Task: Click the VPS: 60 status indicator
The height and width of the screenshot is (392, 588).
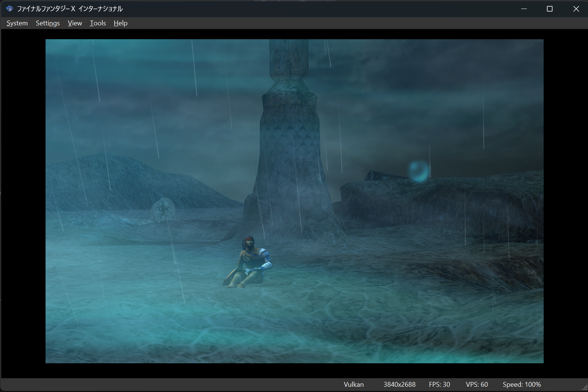Action: 477,385
